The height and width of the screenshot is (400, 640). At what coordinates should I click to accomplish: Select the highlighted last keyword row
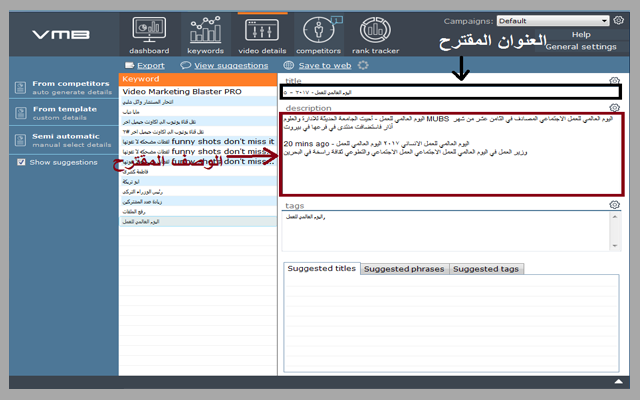click(x=198, y=221)
